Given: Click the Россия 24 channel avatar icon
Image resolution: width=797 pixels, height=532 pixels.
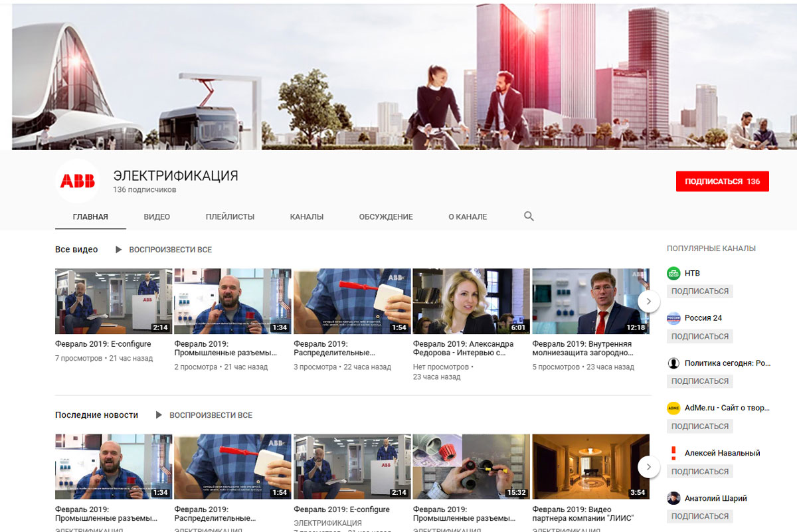Looking at the screenshot, I should 673,317.
